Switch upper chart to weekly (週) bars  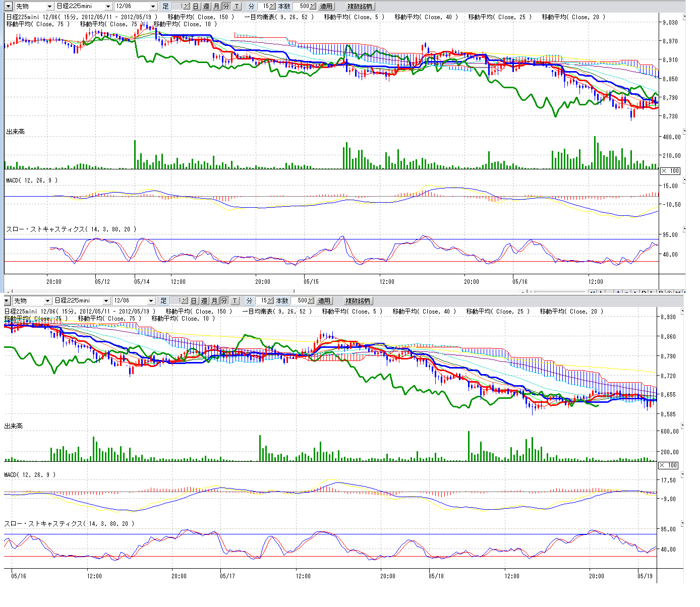(206, 7)
